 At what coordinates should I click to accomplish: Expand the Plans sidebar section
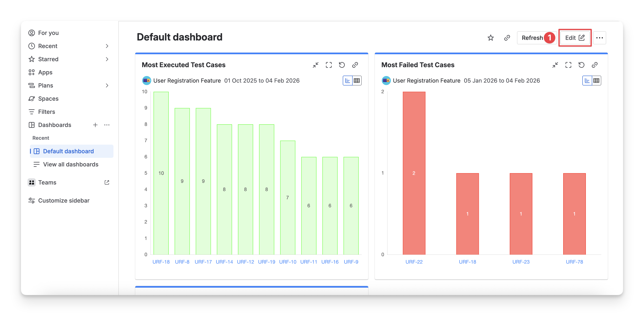click(107, 85)
